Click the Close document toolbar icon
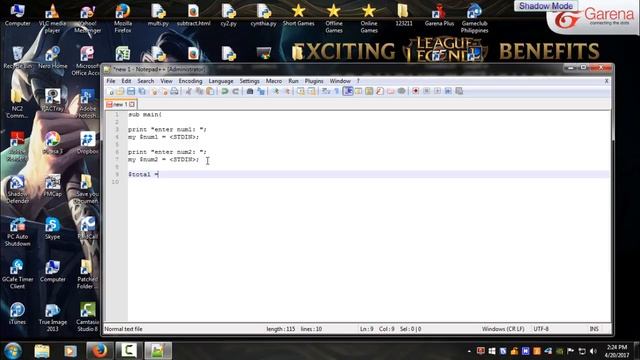Screen dimensions: 640x360 point(154,91)
